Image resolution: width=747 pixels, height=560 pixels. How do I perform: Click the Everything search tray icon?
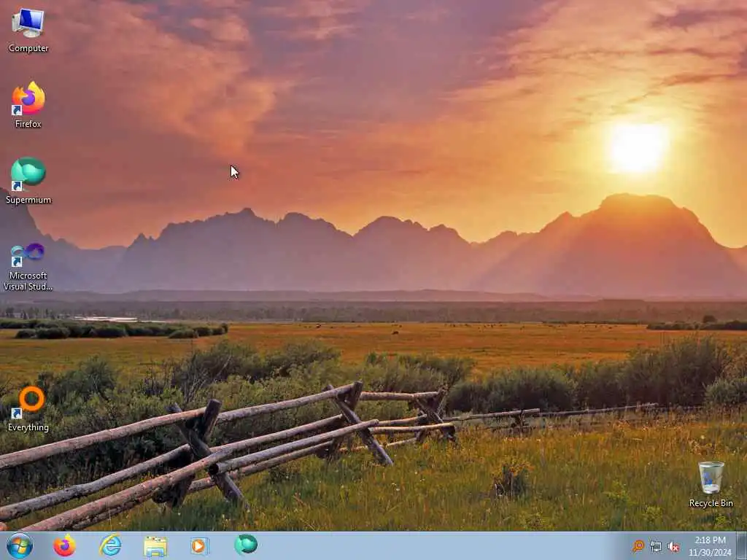click(638, 546)
